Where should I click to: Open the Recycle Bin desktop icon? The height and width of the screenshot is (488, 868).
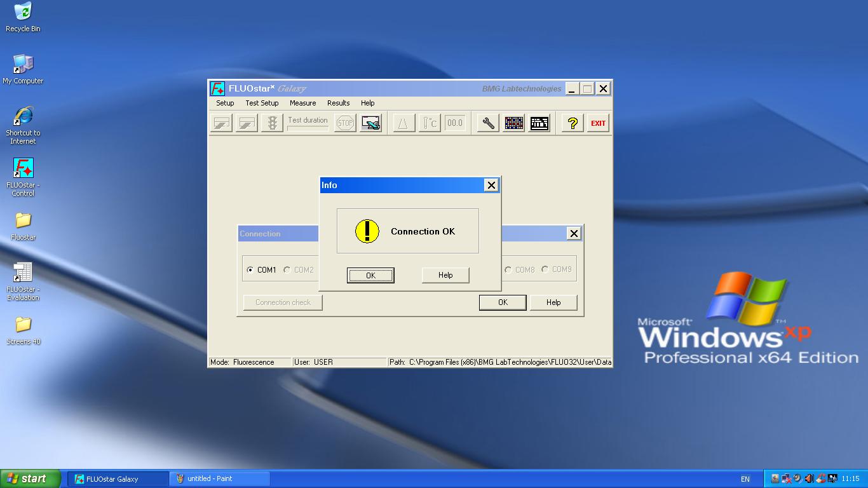pyautogui.click(x=23, y=17)
